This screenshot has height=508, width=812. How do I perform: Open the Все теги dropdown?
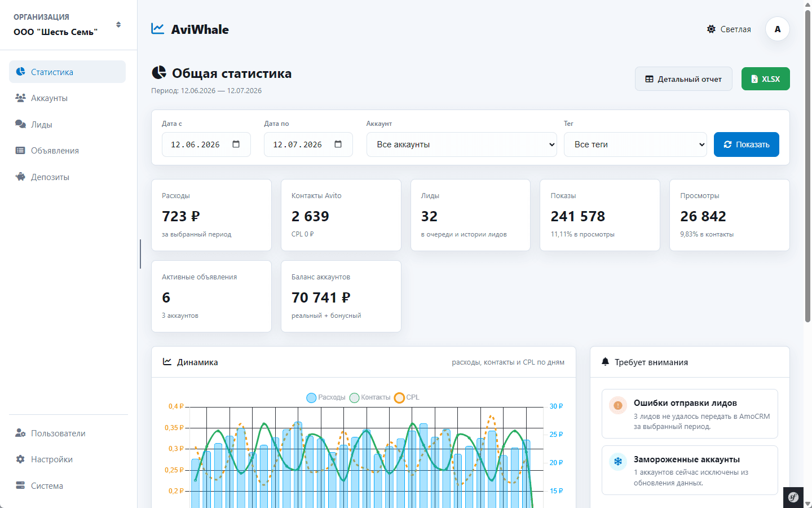pos(636,144)
